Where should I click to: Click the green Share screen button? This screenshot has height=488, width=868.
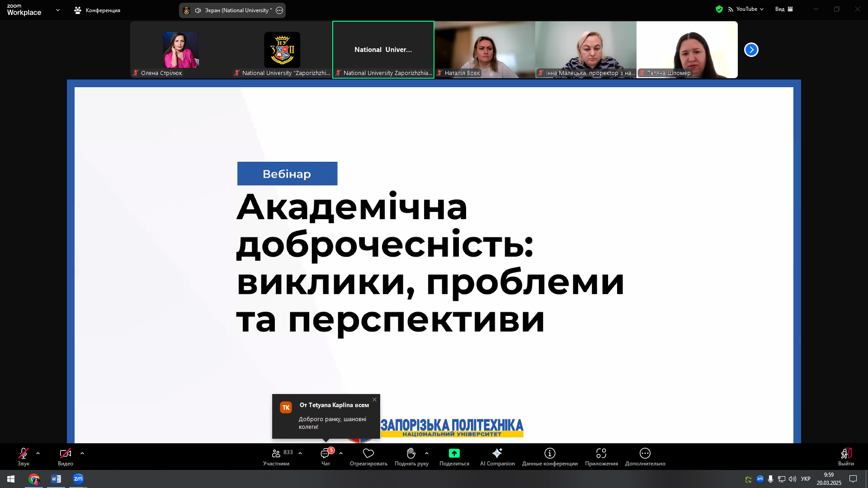coord(454,453)
